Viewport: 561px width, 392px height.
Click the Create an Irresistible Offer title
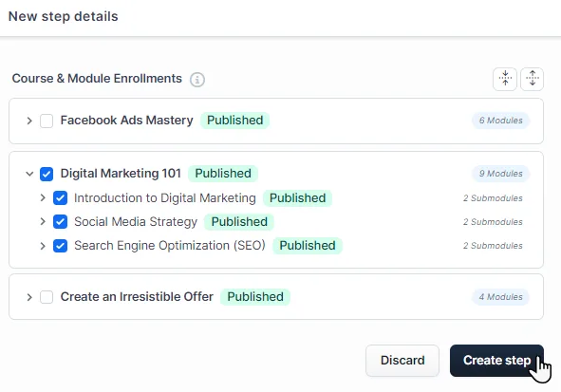point(137,296)
